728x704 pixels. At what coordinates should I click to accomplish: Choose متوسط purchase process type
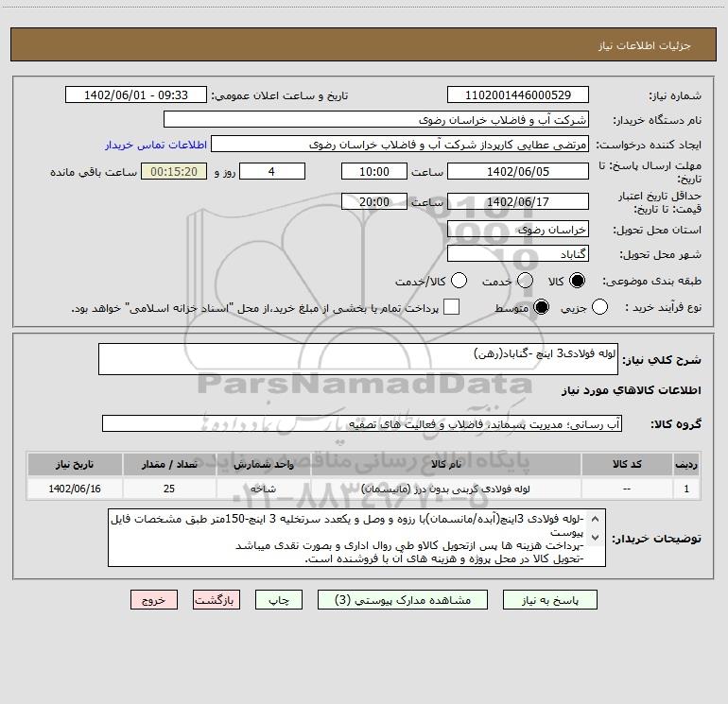point(541,307)
